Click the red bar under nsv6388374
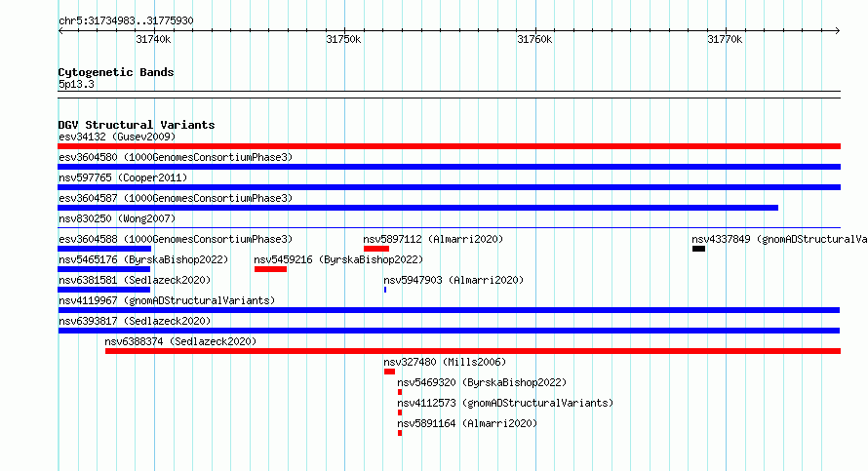 (473, 351)
